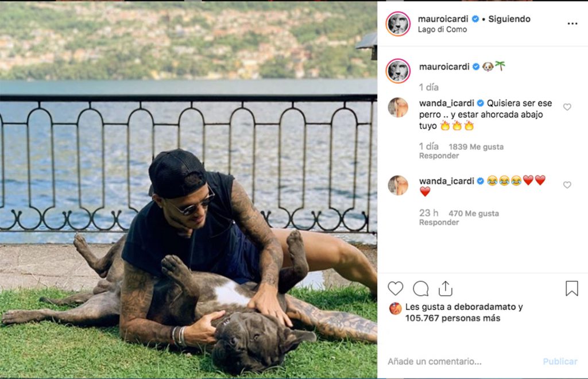Like the post with heart icon
Image resolution: width=588 pixels, height=379 pixels.
click(x=395, y=289)
